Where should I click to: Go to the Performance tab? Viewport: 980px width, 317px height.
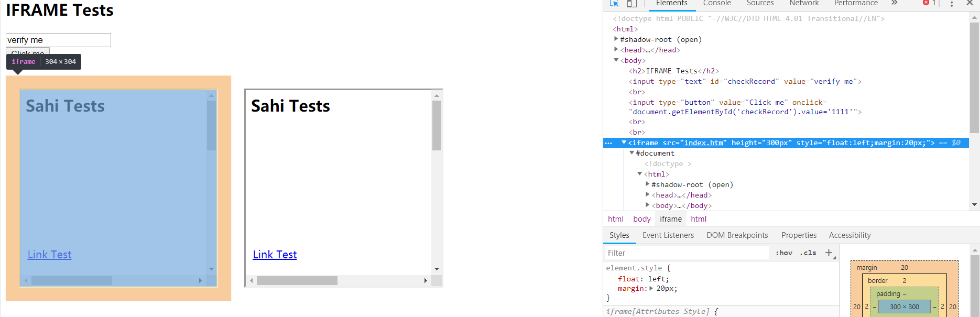(x=856, y=4)
